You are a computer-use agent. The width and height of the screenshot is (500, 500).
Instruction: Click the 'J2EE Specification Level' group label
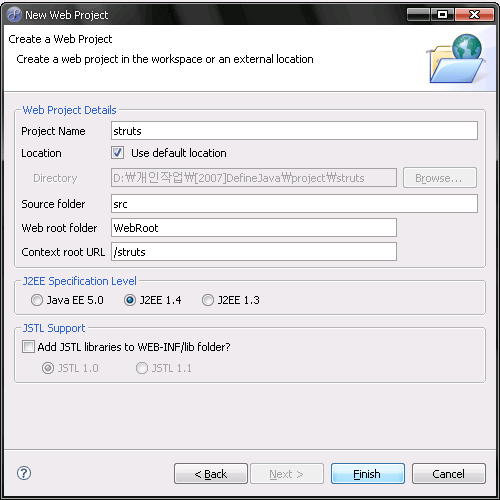pos(79,281)
